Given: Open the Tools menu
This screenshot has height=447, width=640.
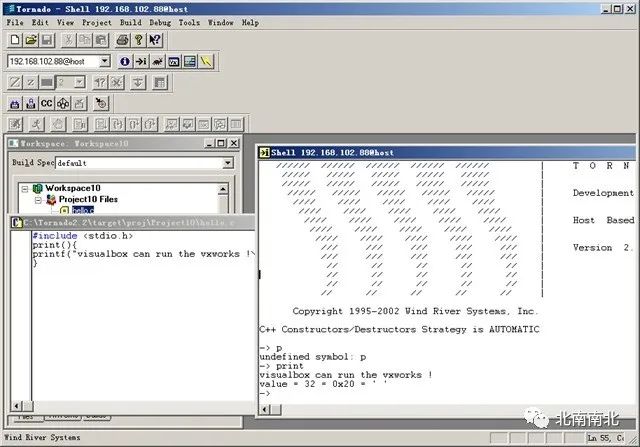Looking at the screenshot, I should (189, 22).
